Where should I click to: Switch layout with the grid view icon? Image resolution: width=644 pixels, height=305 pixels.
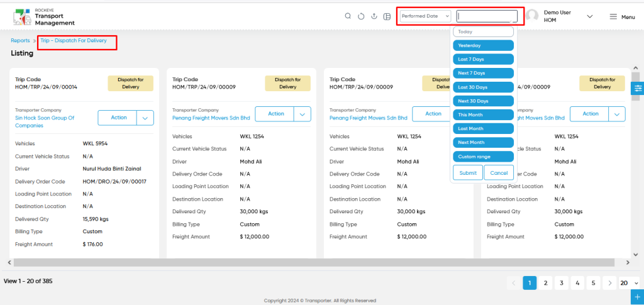pos(387,16)
